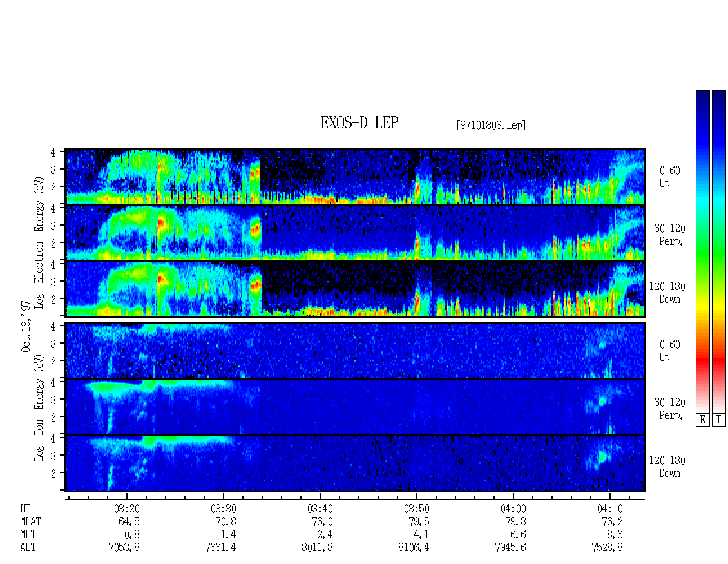Click ALT value 7053.8
Image resolution: width=728 pixels, height=564 pixels.
pyautogui.click(x=124, y=548)
